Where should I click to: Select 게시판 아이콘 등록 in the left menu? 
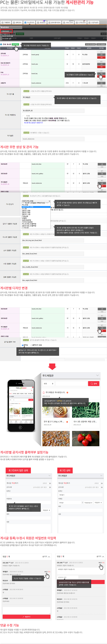pyautogui.click(x=8, y=36)
